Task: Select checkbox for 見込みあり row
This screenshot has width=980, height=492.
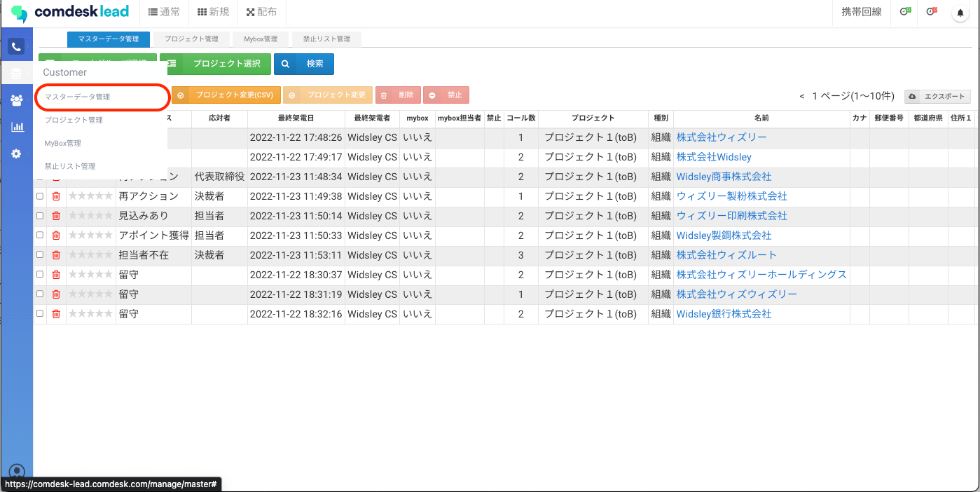Action: coord(40,216)
